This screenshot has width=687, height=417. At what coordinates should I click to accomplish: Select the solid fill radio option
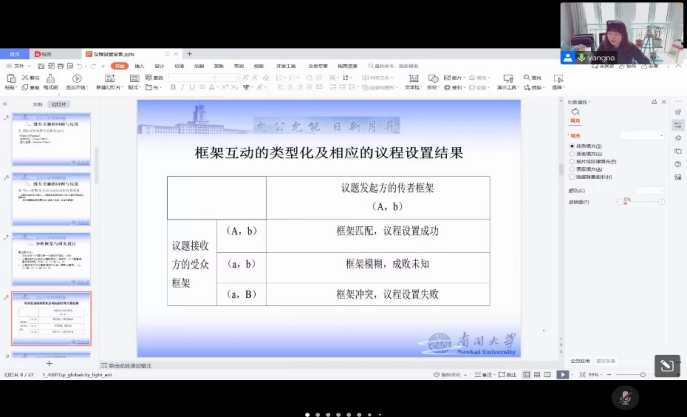coord(572,146)
